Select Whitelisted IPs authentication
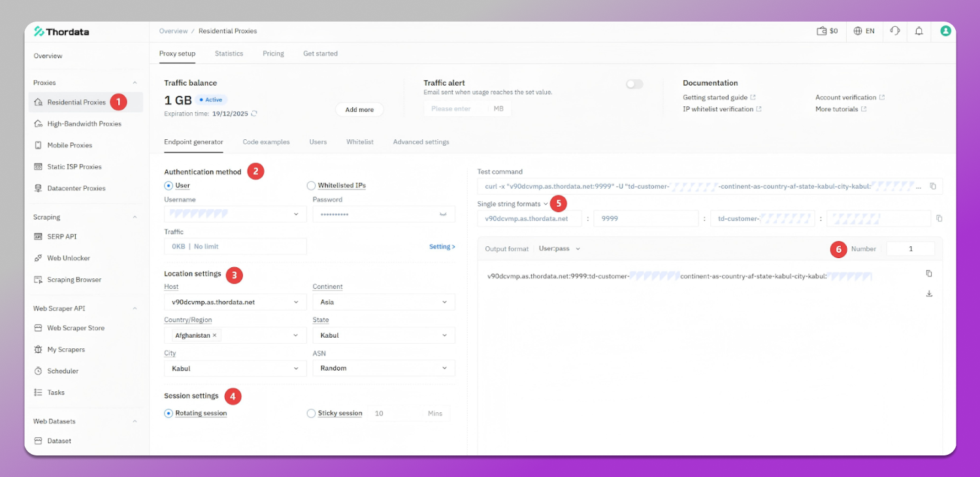Screen dimensions: 980x477 [311, 185]
